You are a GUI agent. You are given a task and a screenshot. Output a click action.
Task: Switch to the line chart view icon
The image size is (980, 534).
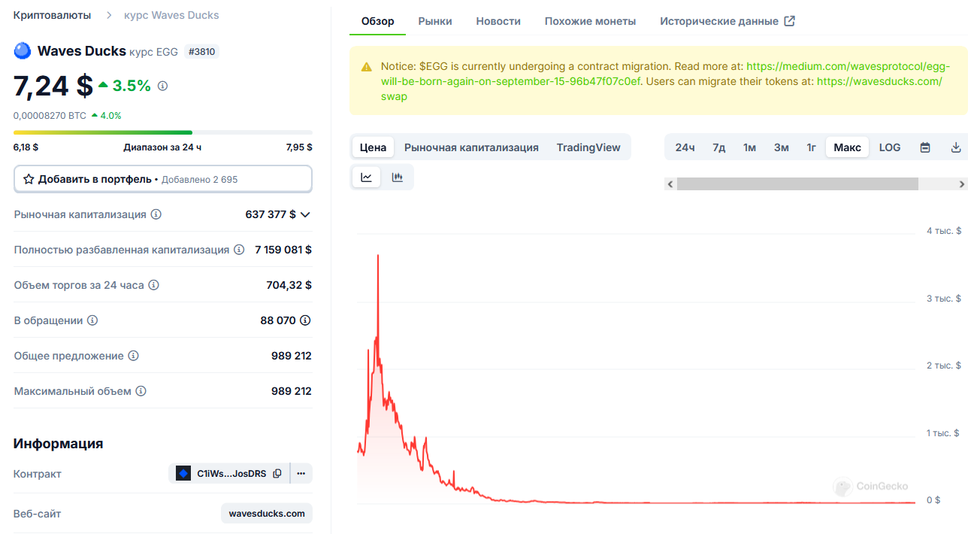point(367,177)
